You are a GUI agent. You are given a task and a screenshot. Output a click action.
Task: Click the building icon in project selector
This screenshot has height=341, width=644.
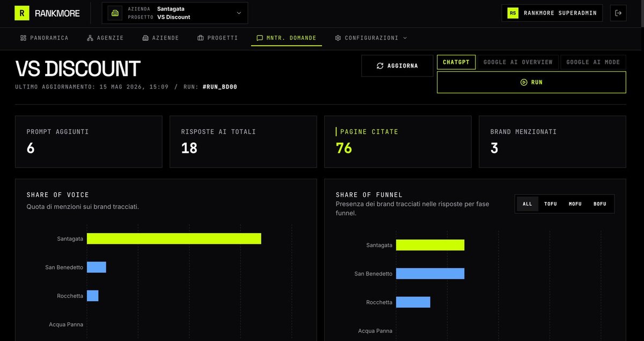[x=115, y=13]
